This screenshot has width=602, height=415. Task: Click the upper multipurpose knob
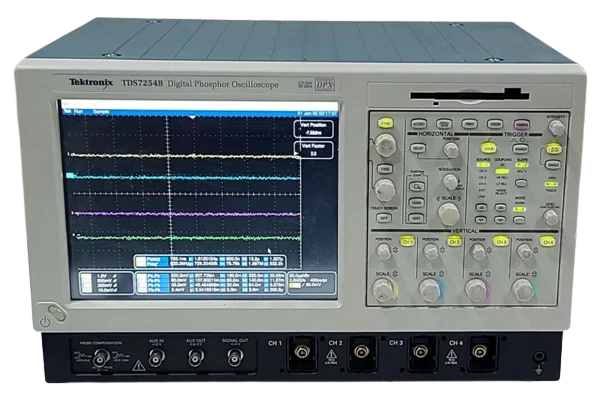[x=385, y=144]
